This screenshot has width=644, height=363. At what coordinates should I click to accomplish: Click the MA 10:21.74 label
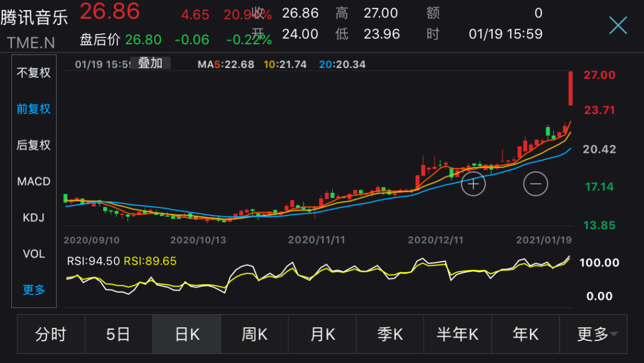tap(285, 64)
